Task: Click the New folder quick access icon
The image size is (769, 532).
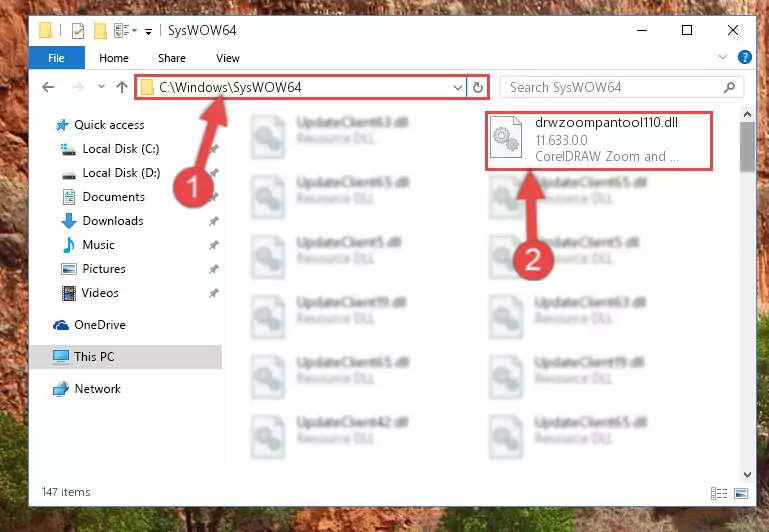Action: click(100, 31)
